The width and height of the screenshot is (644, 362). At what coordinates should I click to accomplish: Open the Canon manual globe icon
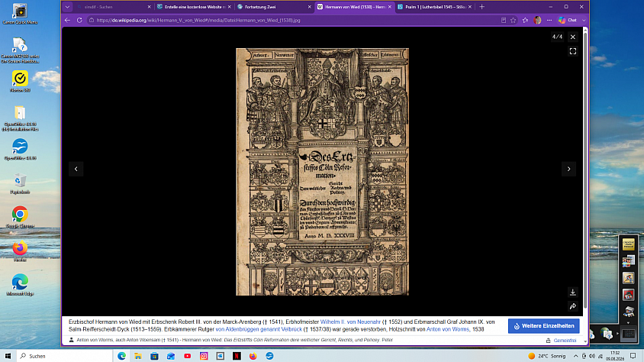[x=606, y=334]
